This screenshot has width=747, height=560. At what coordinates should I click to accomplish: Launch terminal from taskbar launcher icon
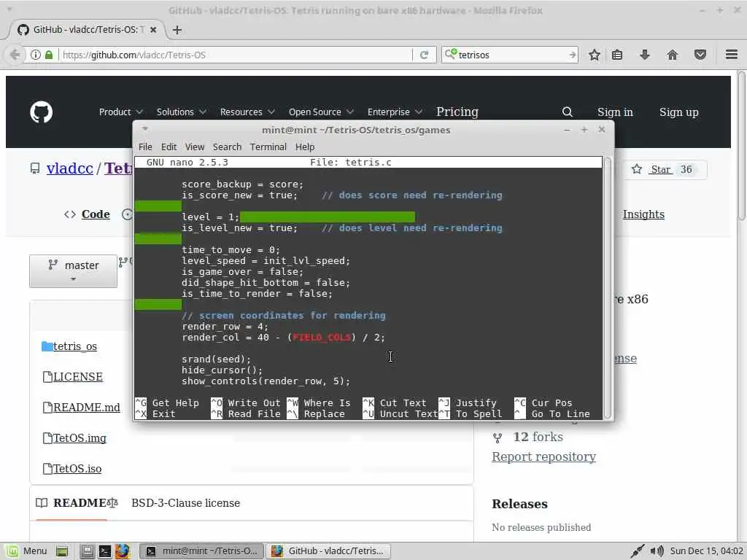pyautogui.click(x=104, y=551)
